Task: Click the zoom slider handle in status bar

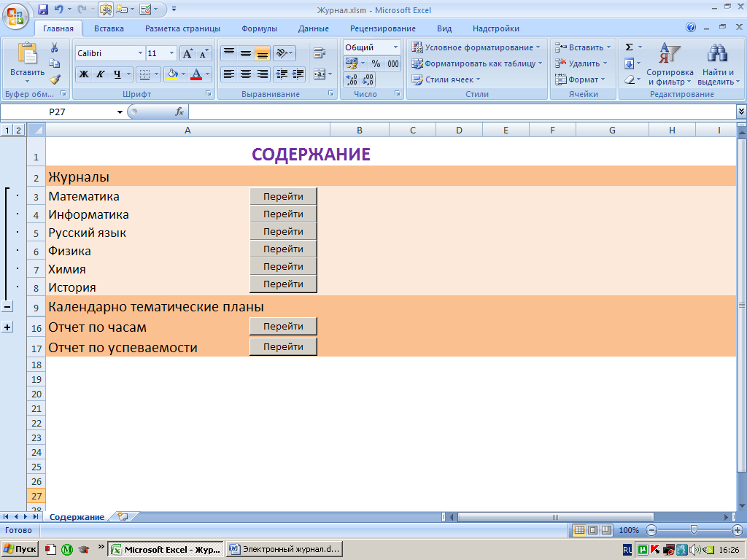Action: click(694, 530)
